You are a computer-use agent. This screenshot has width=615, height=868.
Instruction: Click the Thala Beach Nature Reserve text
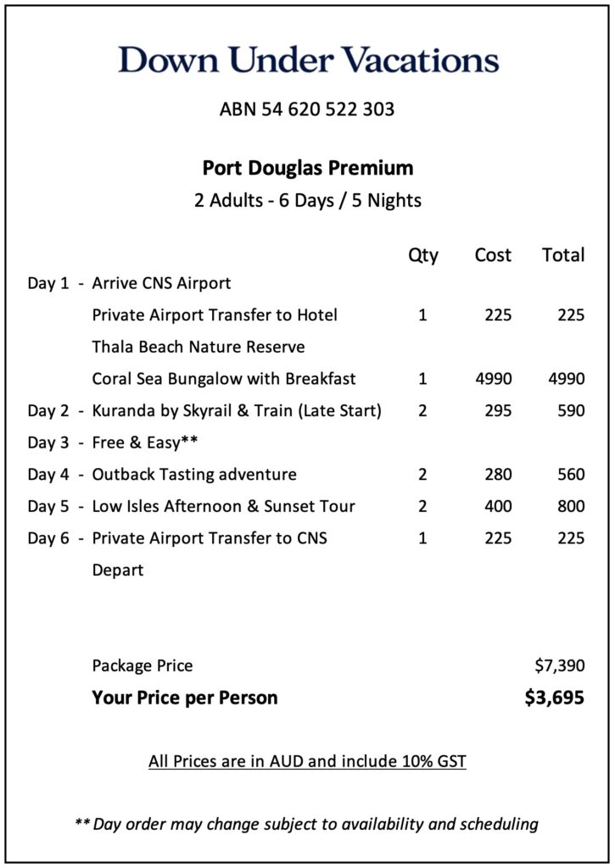pyautogui.click(x=198, y=347)
